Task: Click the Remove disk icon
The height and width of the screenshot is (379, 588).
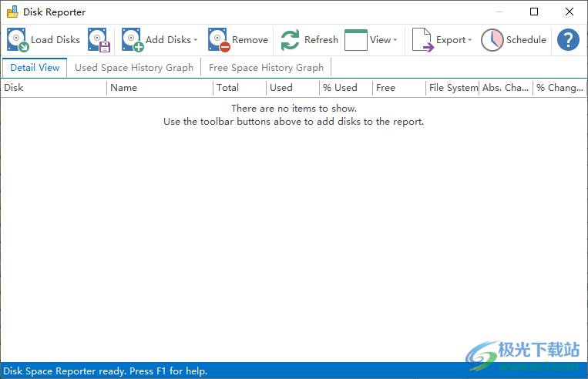Action: click(219, 40)
